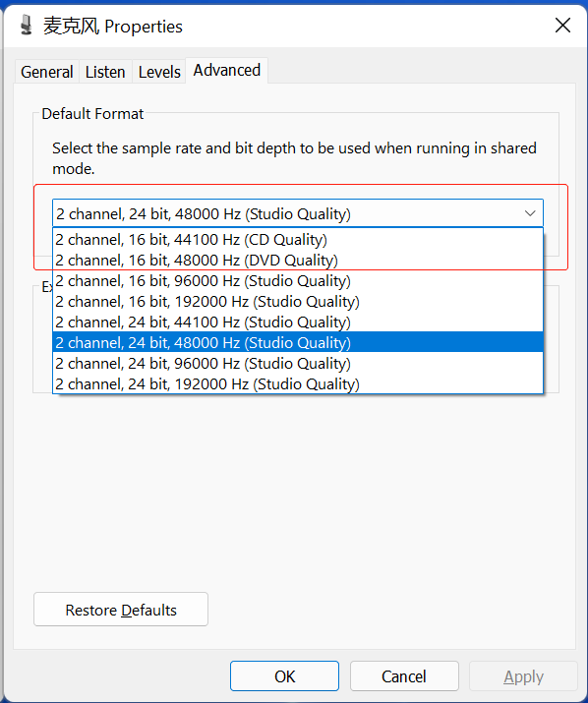Click the Cancel button
This screenshot has height=703, width=588.
(x=404, y=676)
